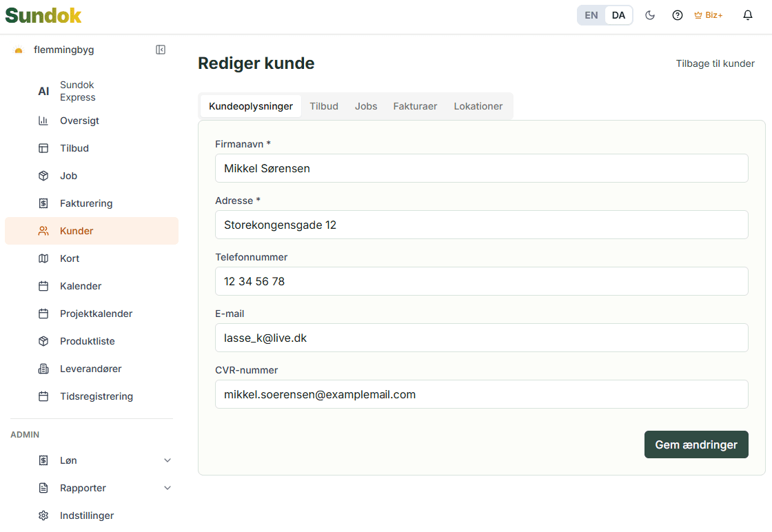Open the help question-mark icon
Image resolution: width=772 pixels, height=532 pixels.
[x=678, y=15]
